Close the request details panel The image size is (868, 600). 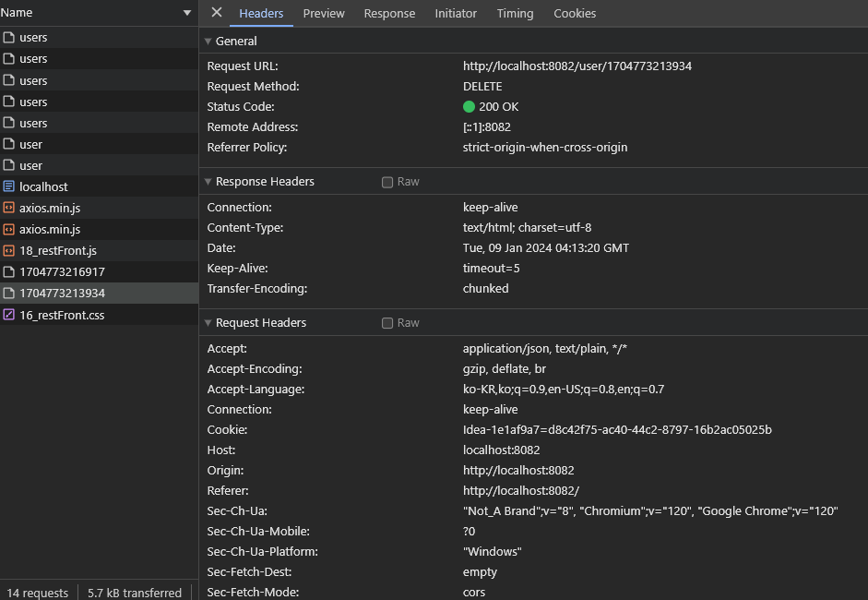click(x=217, y=12)
